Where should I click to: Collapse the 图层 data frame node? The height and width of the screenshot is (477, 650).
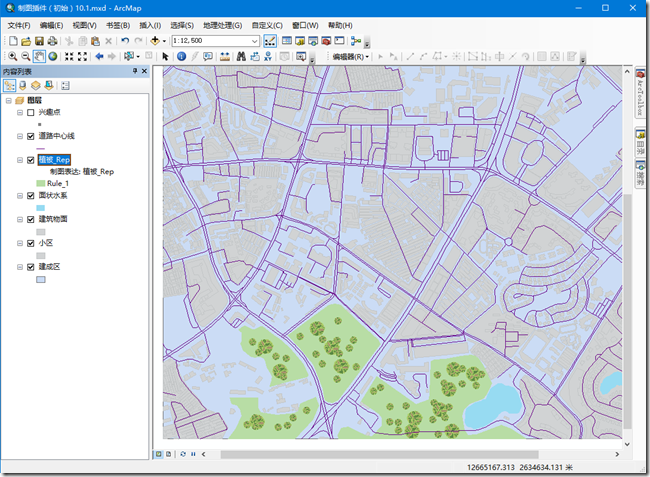[8, 100]
